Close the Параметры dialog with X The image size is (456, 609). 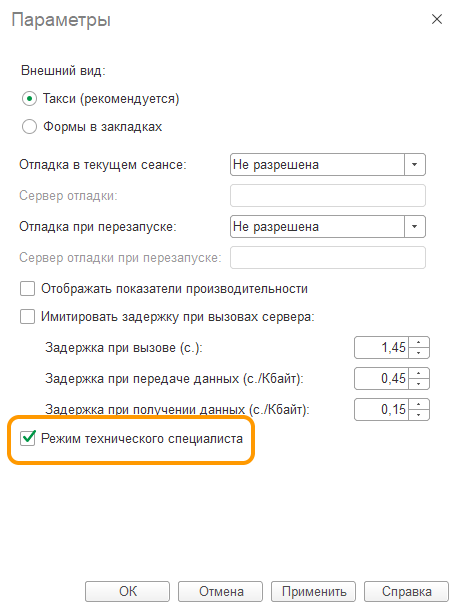(x=437, y=19)
